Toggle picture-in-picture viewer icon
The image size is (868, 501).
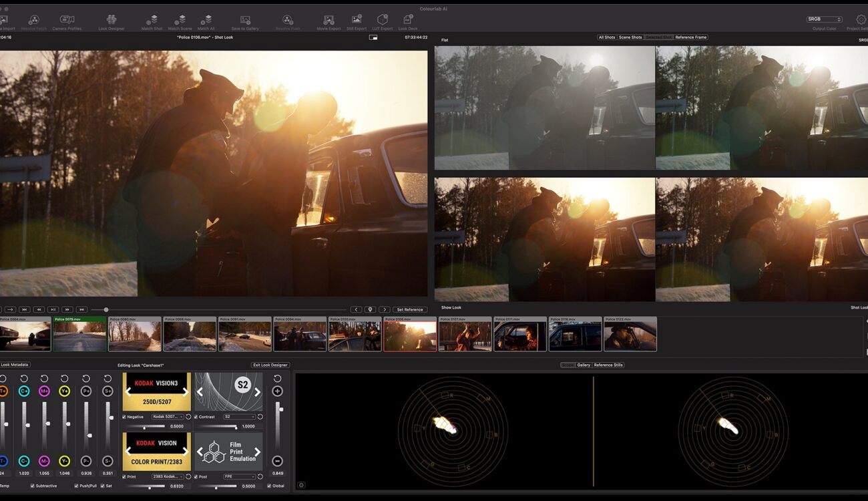tap(373, 37)
